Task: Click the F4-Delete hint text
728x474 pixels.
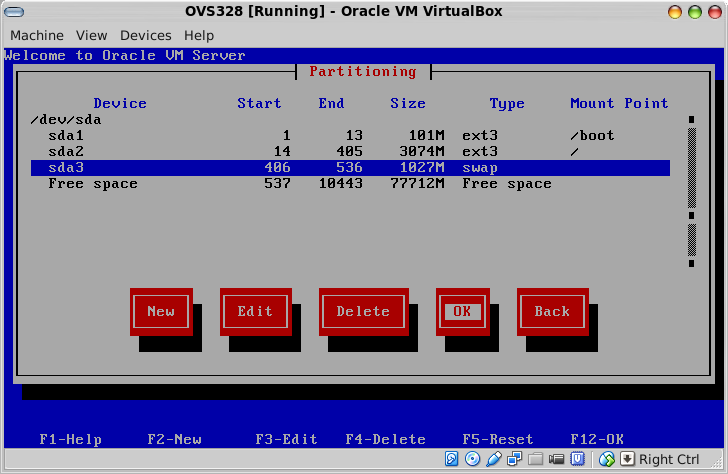Action: click(385, 439)
